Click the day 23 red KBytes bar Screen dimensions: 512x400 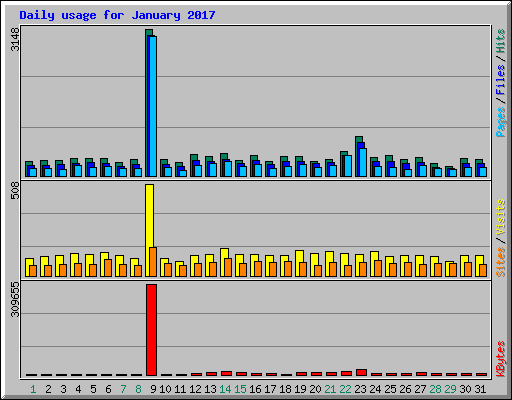(361, 372)
